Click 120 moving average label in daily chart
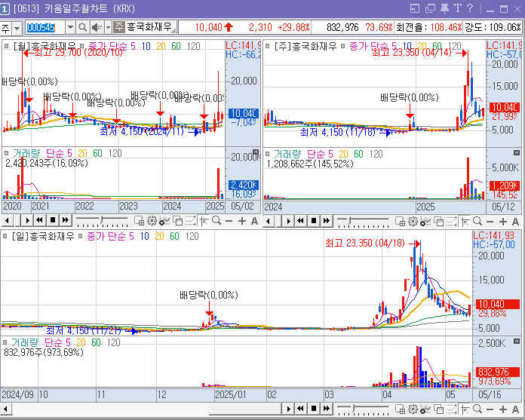 pos(192,236)
